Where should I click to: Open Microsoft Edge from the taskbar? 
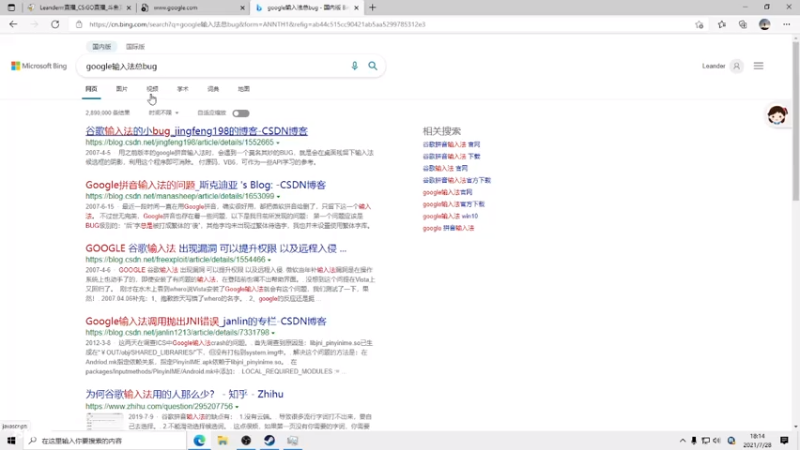199,440
